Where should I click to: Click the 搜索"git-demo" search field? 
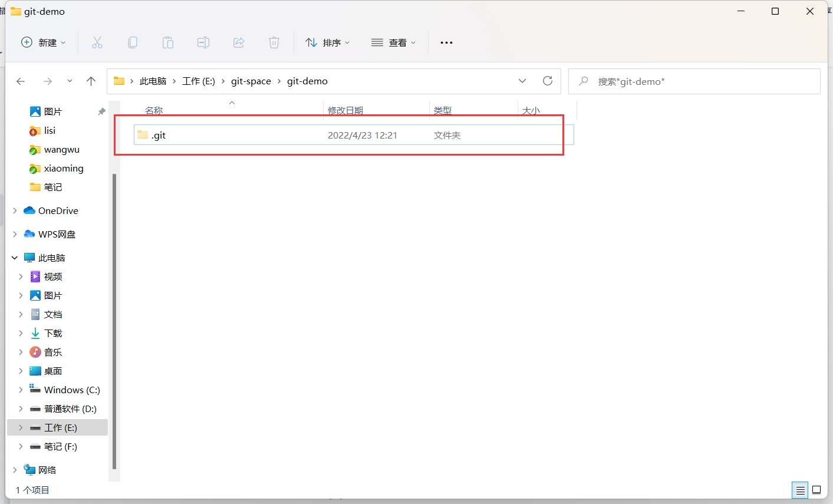point(694,81)
